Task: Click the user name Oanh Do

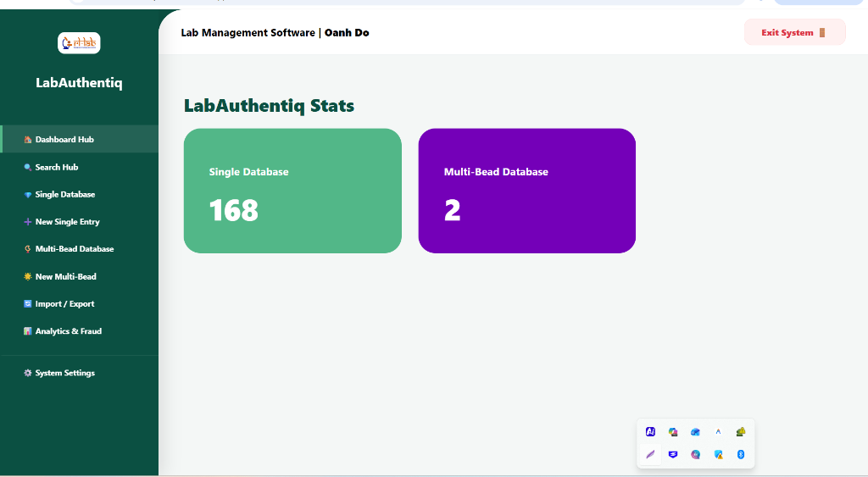Action: pos(347,33)
